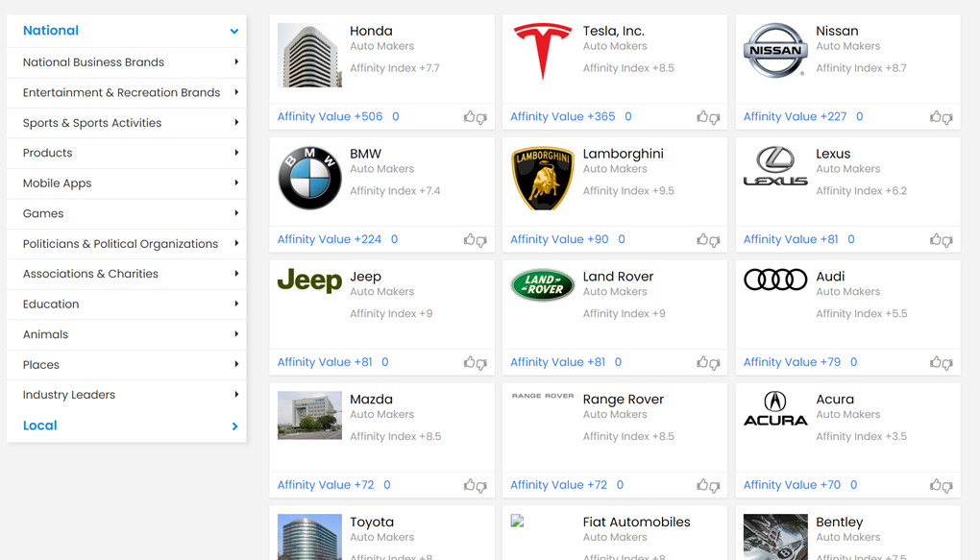Click the Nissan logo image
Screen dimensions: 980x560
pos(775,51)
